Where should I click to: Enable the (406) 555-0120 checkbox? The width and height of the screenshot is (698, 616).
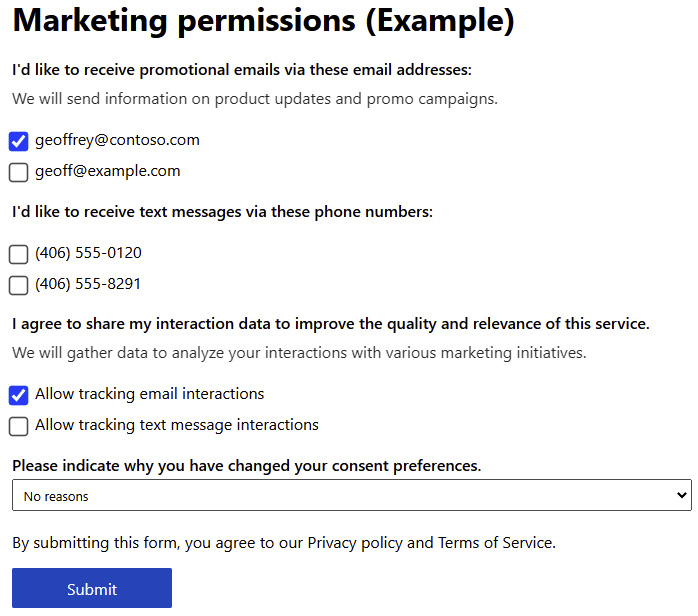click(x=18, y=254)
